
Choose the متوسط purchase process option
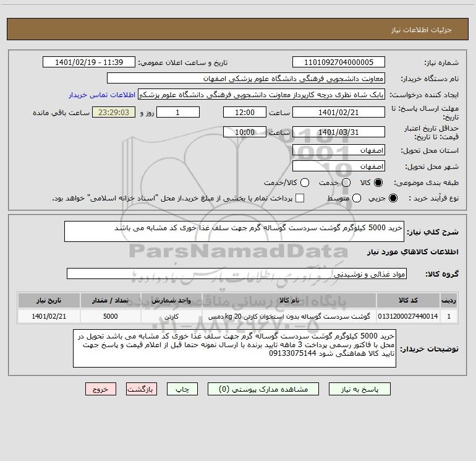coord(357,198)
